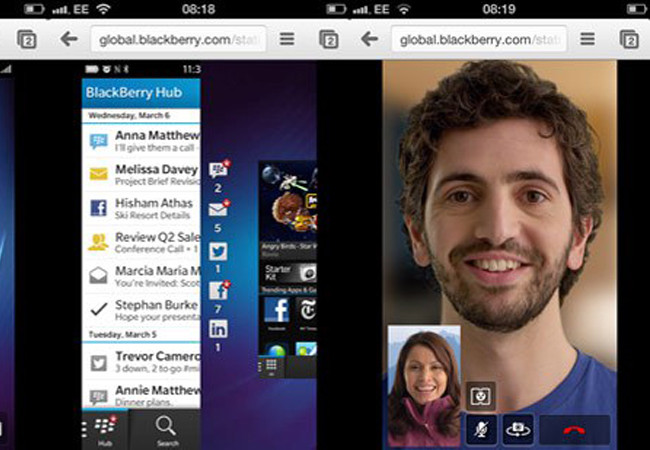Tap the 08:18 clock in the status bar
This screenshot has width=650, height=450.
pyautogui.click(x=198, y=9)
